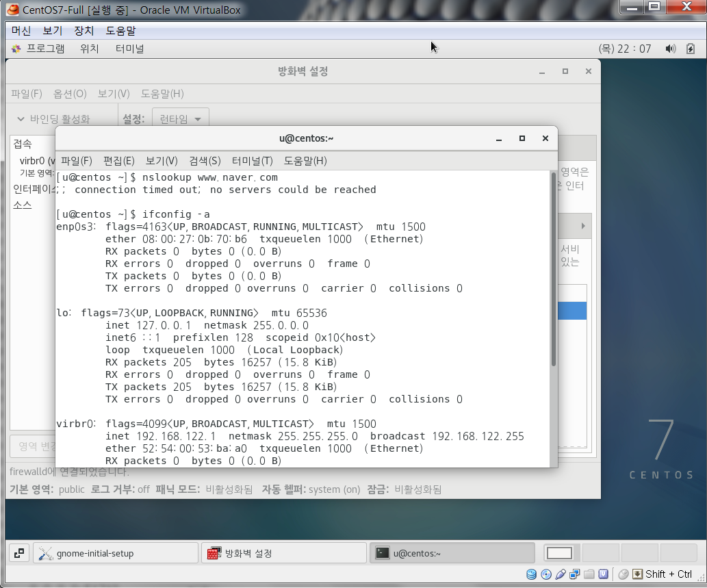Image resolution: width=707 pixels, height=588 pixels.
Task: Switch to the 방화벽 설정 taskbar window
Action: coord(283,553)
